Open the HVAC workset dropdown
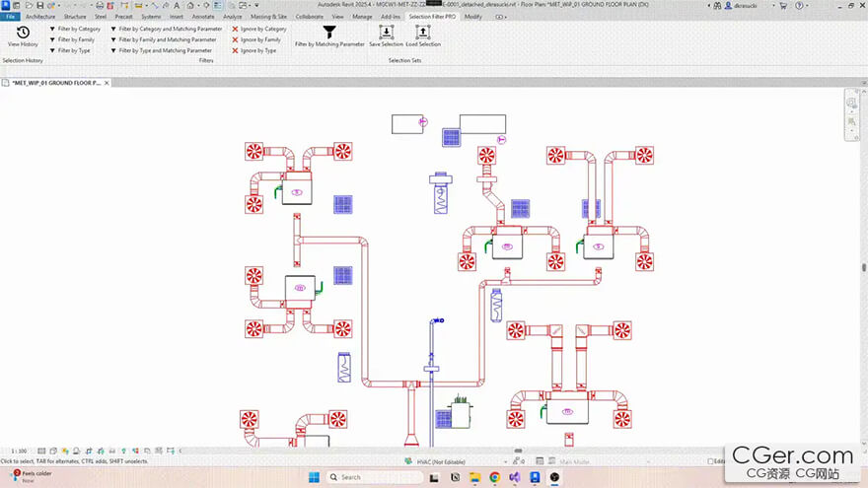This screenshot has height=488, width=868. [505, 462]
